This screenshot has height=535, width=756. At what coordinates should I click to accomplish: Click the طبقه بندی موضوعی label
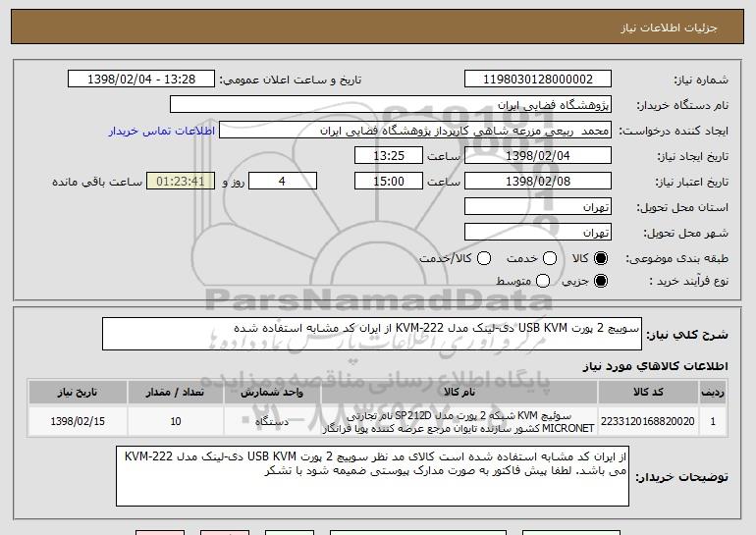point(676,259)
